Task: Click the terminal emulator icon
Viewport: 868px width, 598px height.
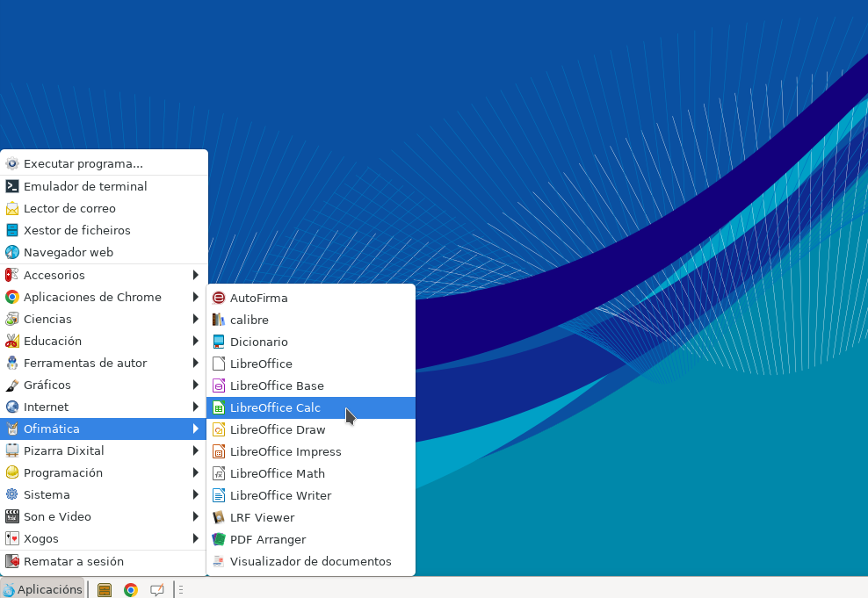Action: click(x=12, y=186)
